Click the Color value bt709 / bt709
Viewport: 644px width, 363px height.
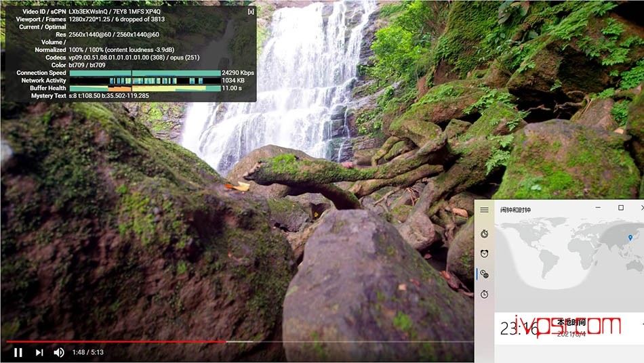(87, 65)
